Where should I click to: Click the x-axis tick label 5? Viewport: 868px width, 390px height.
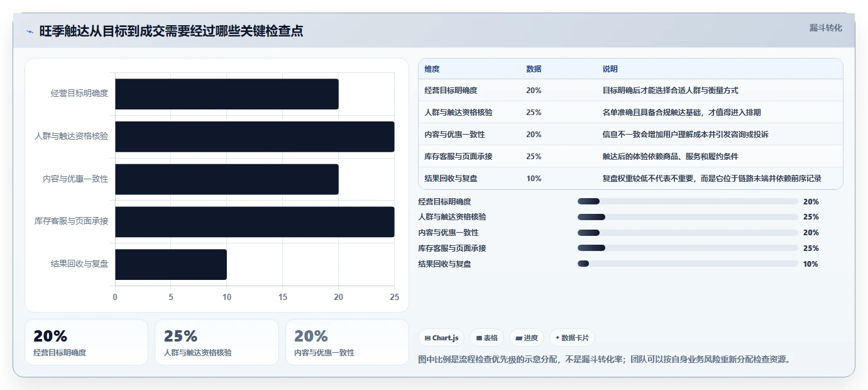click(x=171, y=297)
